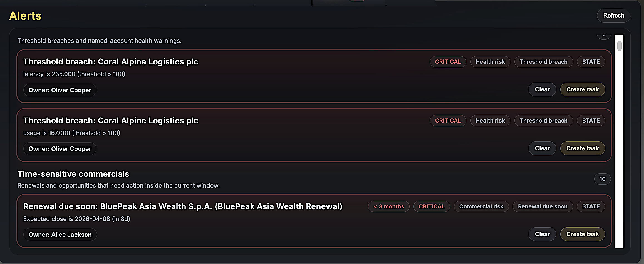Select the '< 3 months' tag
The width and height of the screenshot is (644, 264).
[388, 206]
